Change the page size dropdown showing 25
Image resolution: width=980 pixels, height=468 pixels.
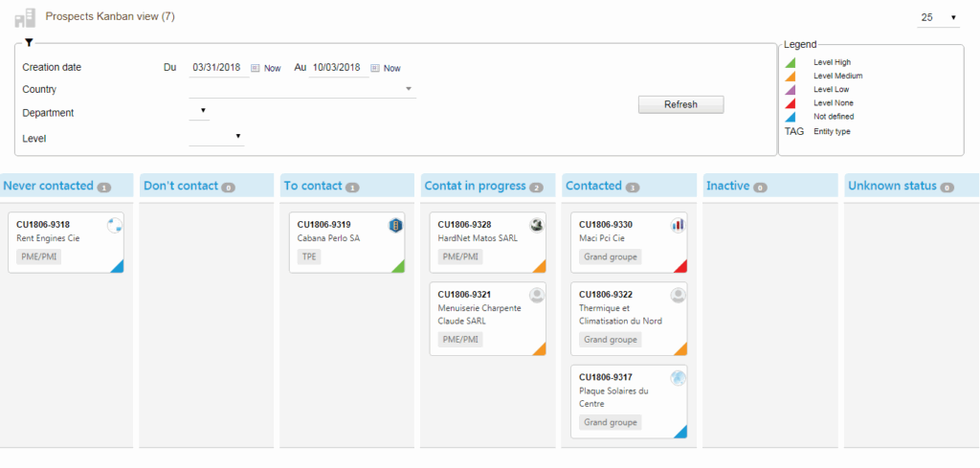tap(939, 18)
